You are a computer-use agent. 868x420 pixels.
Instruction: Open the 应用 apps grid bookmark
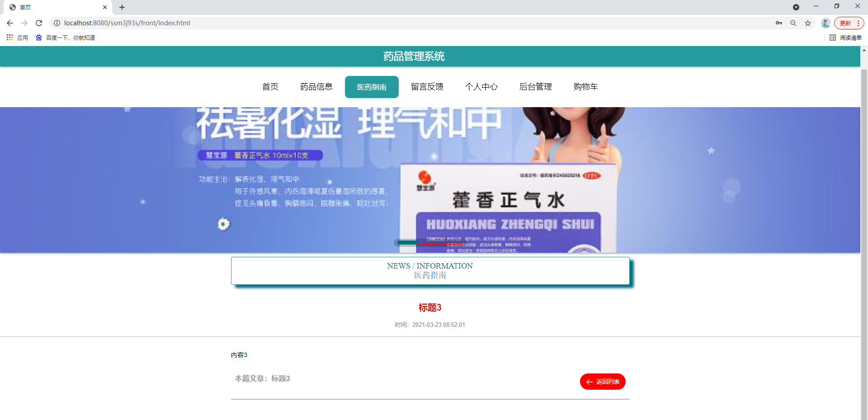tap(17, 38)
